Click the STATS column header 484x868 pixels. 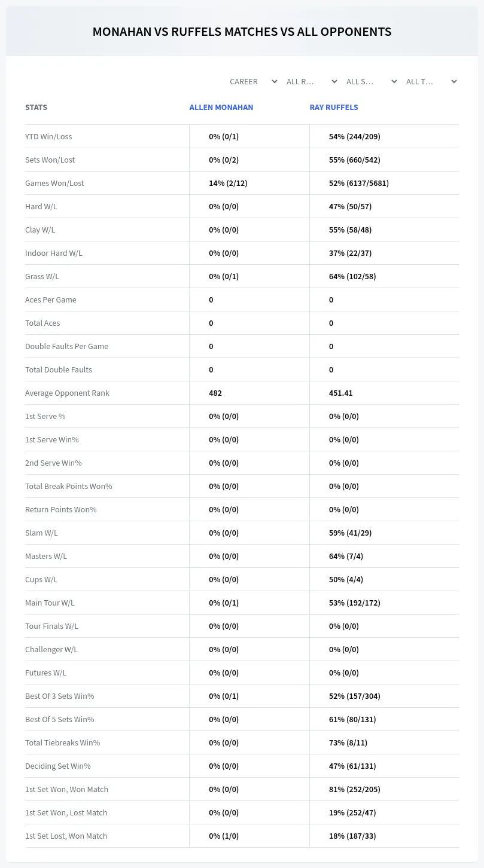[36, 108]
